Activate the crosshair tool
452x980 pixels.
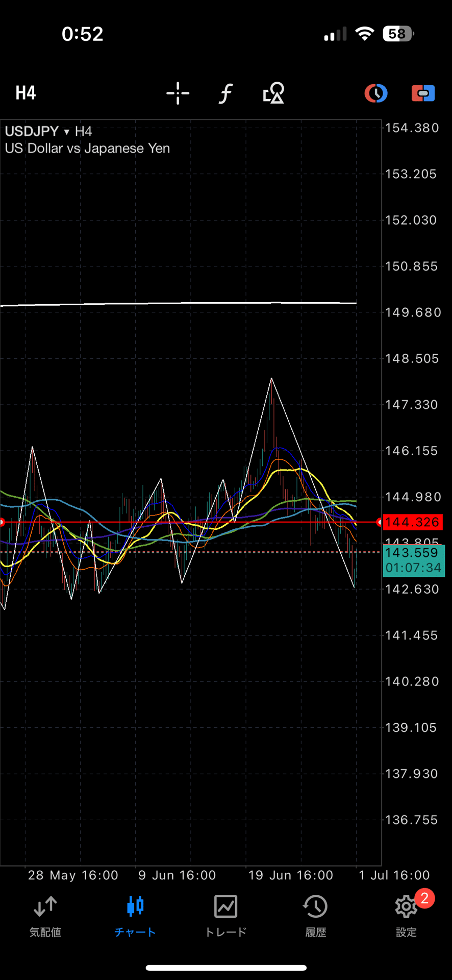tap(178, 93)
